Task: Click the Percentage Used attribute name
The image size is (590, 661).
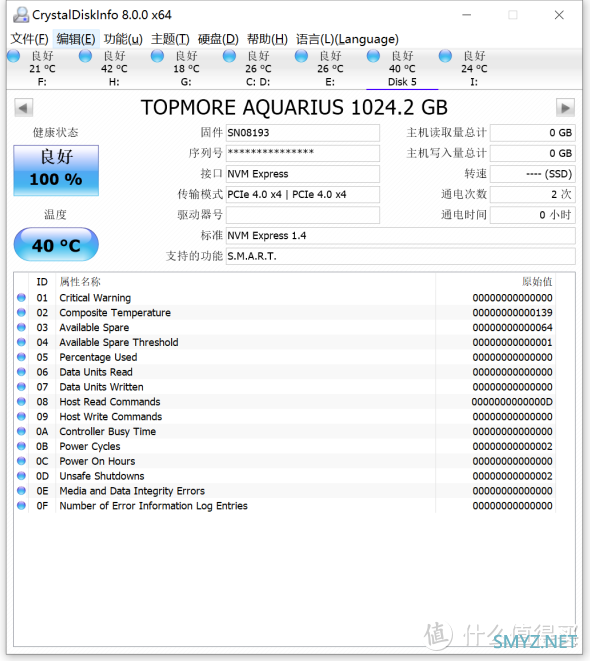Action: pyautogui.click(x=98, y=357)
